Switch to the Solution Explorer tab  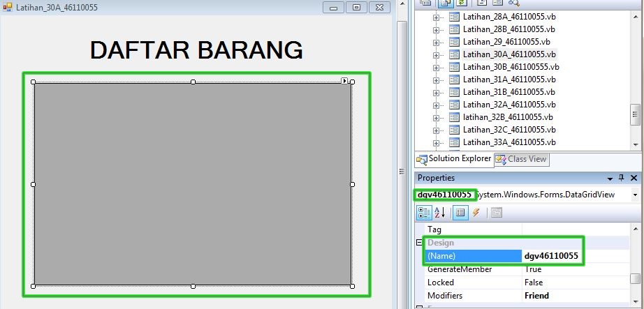coord(454,159)
